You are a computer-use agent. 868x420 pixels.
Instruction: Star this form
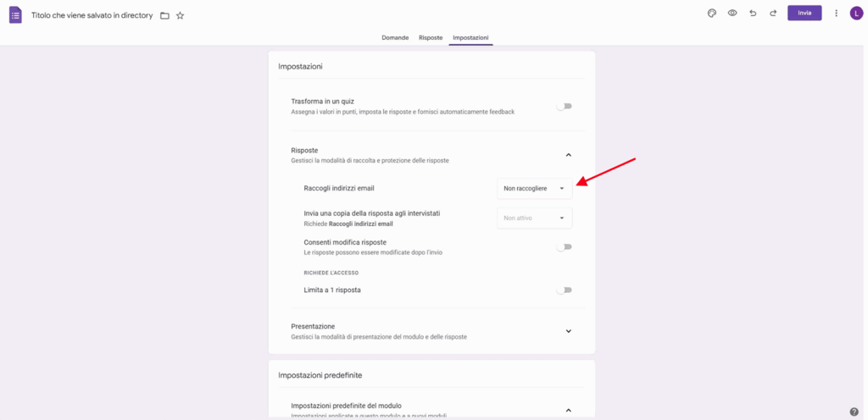tap(180, 16)
